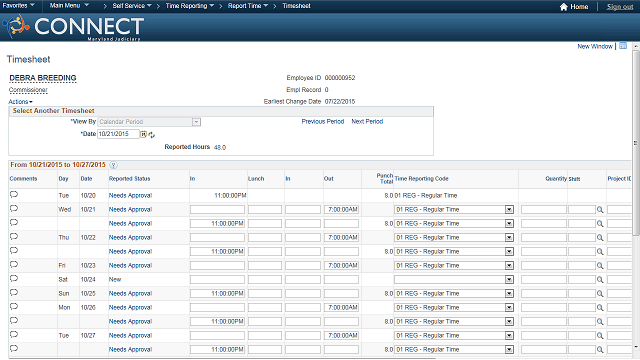The image size is (640, 360).
Task: Click Needs Approval status for Wed 10/21
Action: tap(130, 209)
